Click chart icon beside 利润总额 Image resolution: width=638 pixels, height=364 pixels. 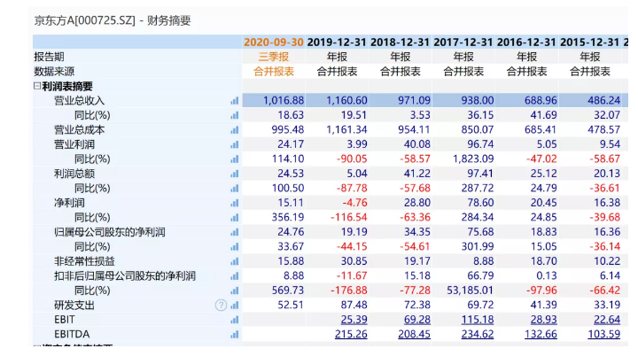pos(234,174)
